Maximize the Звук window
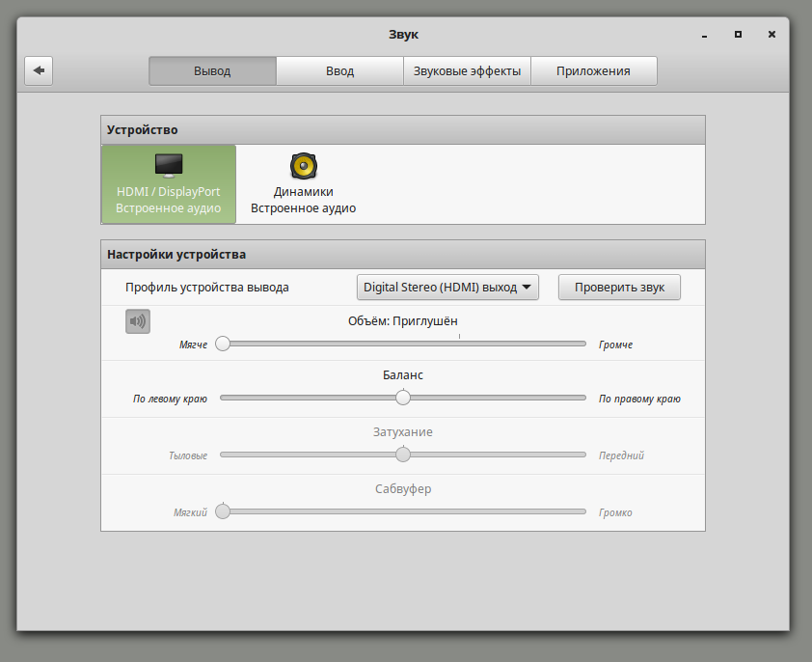 (x=738, y=35)
